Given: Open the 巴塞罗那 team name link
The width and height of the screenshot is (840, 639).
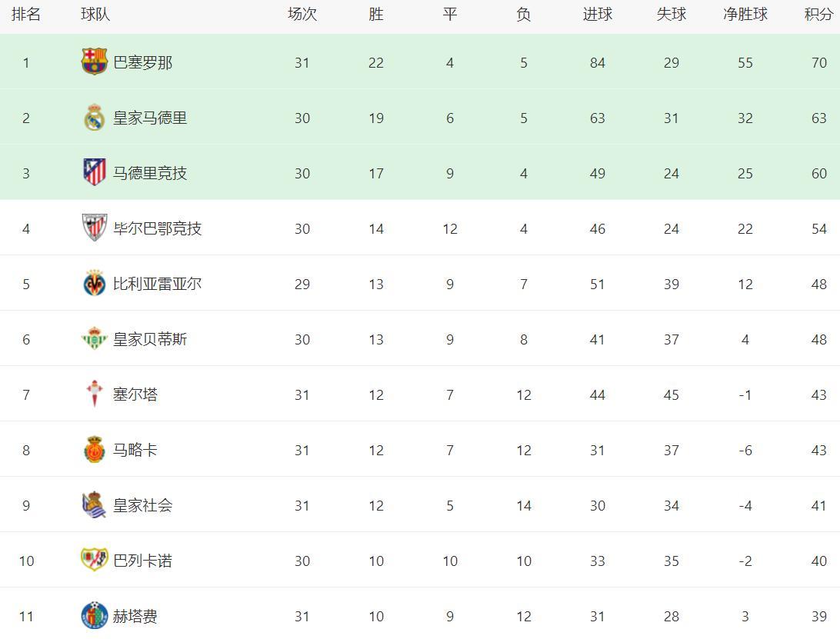Looking at the screenshot, I should (142, 62).
